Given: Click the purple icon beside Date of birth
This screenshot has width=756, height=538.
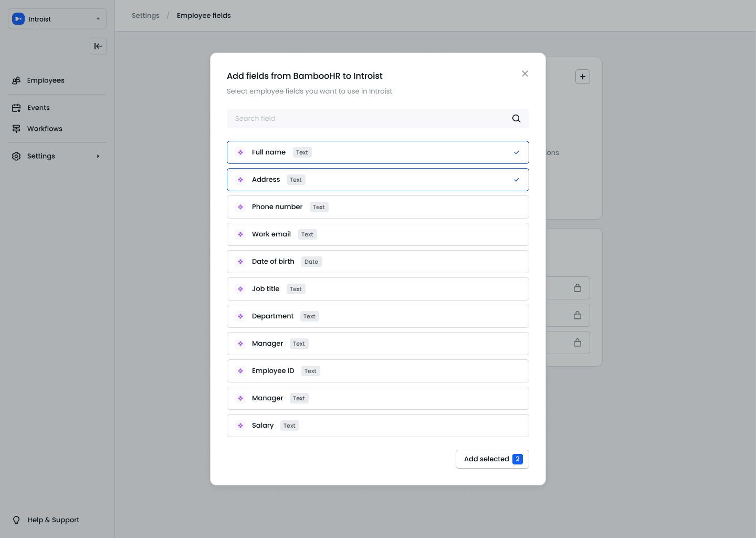Looking at the screenshot, I should coord(240,262).
